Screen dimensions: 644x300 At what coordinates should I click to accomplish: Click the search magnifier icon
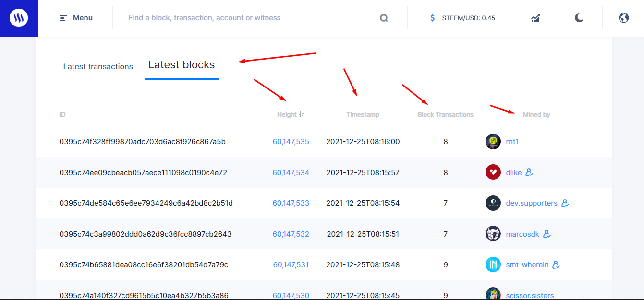[x=384, y=18]
